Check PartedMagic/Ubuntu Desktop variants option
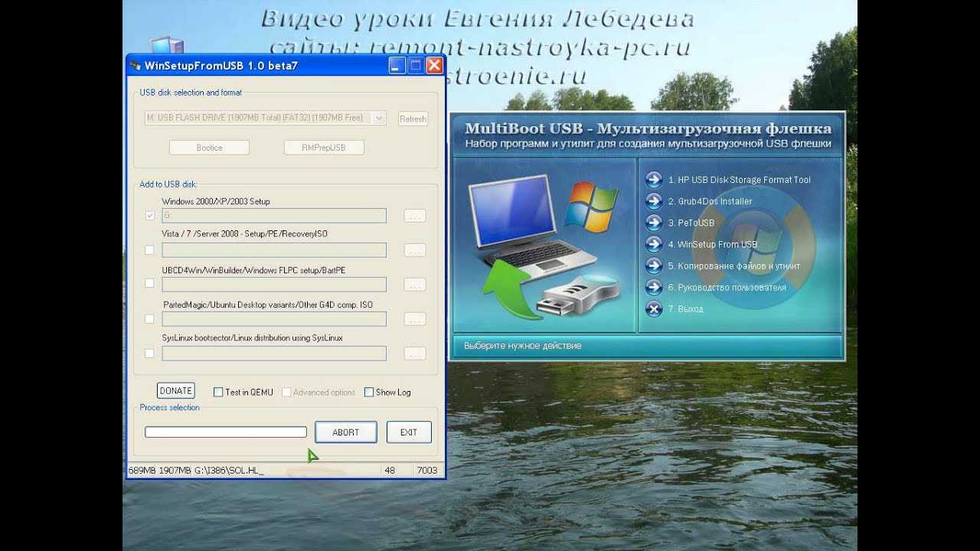 149,318
